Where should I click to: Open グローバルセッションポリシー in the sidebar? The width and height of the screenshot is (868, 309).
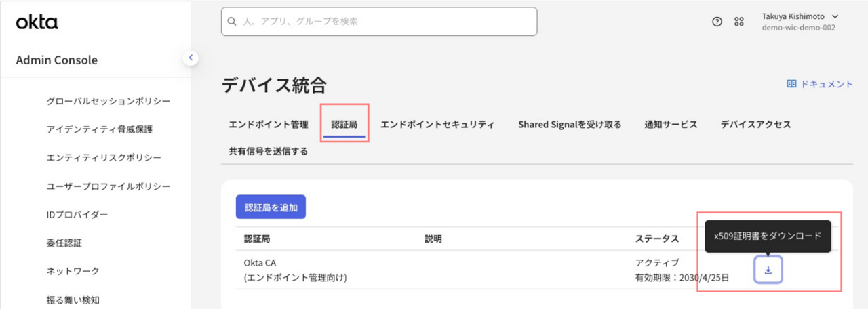(x=108, y=101)
